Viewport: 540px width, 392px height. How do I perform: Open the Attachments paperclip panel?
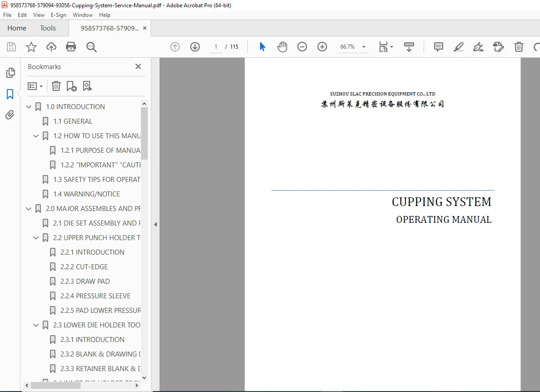pyautogui.click(x=10, y=115)
